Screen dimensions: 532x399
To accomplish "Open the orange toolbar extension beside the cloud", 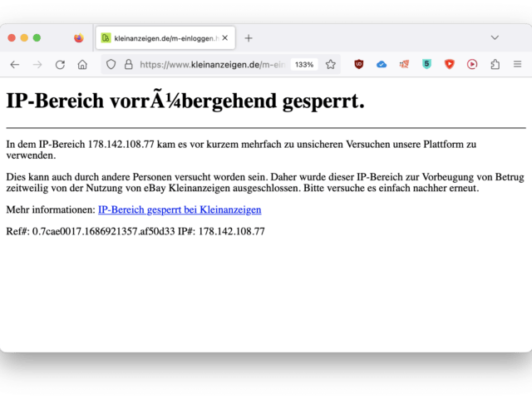I will click(404, 64).
